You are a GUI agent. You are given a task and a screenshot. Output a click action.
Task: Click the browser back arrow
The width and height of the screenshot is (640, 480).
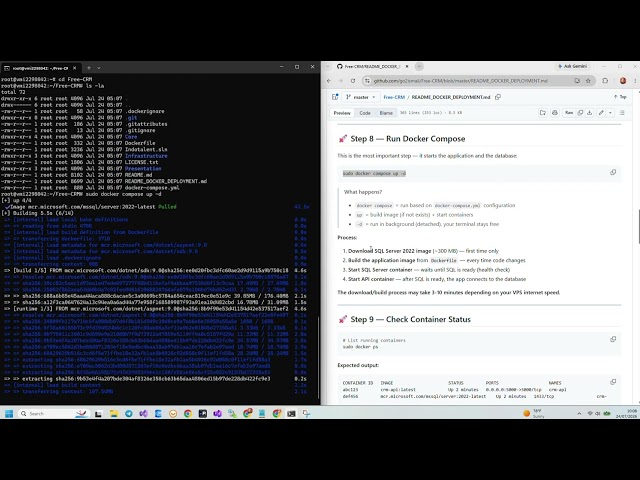coord(329,81)
